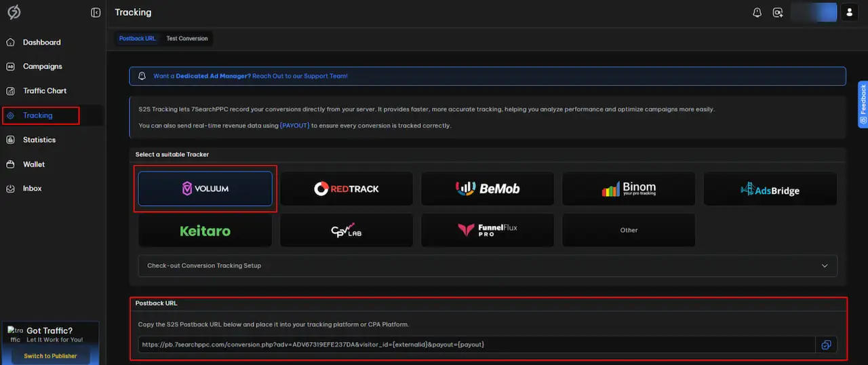
Task: Click the blurred account name box
Action: click(814, 12)
